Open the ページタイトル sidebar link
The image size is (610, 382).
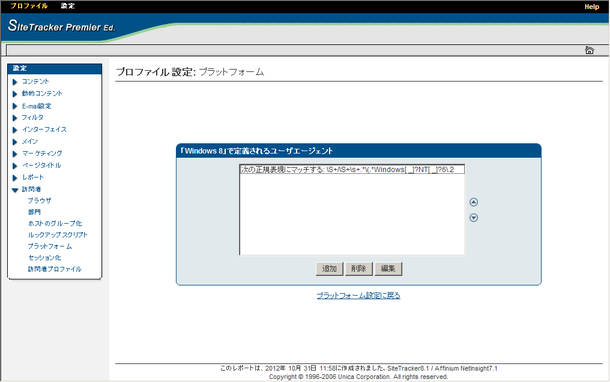(42, 165)
